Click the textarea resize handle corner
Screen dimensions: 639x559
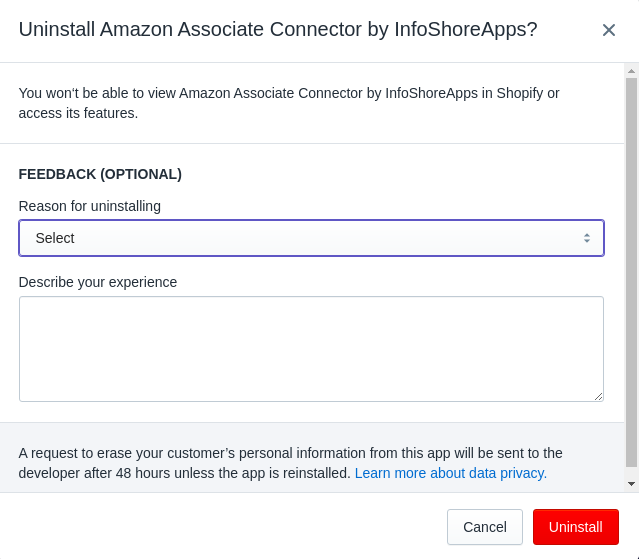click(598, 396)
